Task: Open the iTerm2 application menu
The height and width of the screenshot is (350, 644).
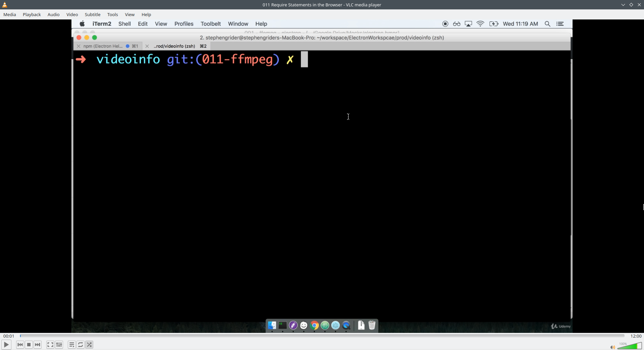Action: pos(102,24)
